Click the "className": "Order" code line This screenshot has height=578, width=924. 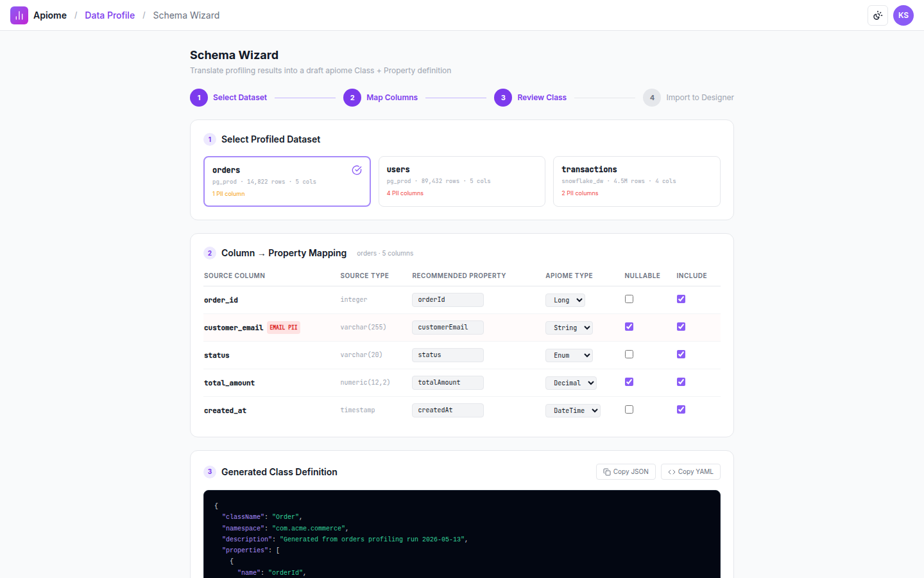tap(262, 517)
